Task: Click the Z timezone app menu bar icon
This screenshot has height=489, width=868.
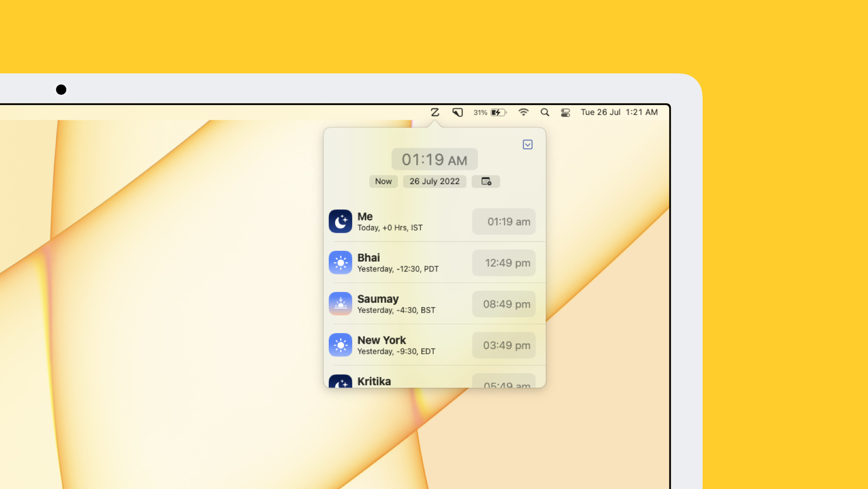Action: click(434, 112)
